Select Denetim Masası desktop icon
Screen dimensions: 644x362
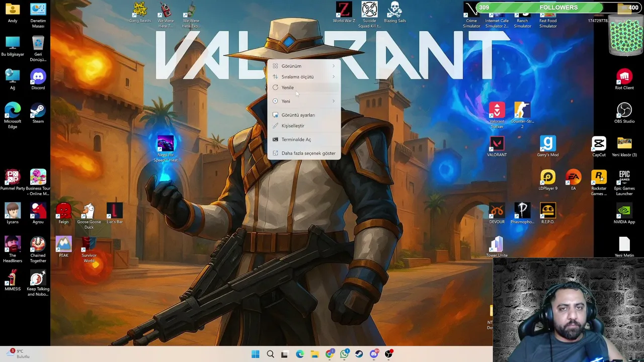(38, 15)
